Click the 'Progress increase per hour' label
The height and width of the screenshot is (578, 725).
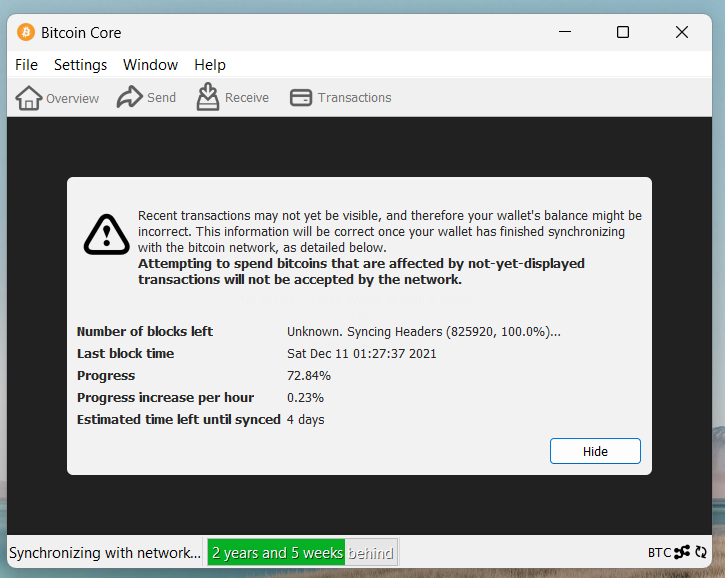click(166, 398)
